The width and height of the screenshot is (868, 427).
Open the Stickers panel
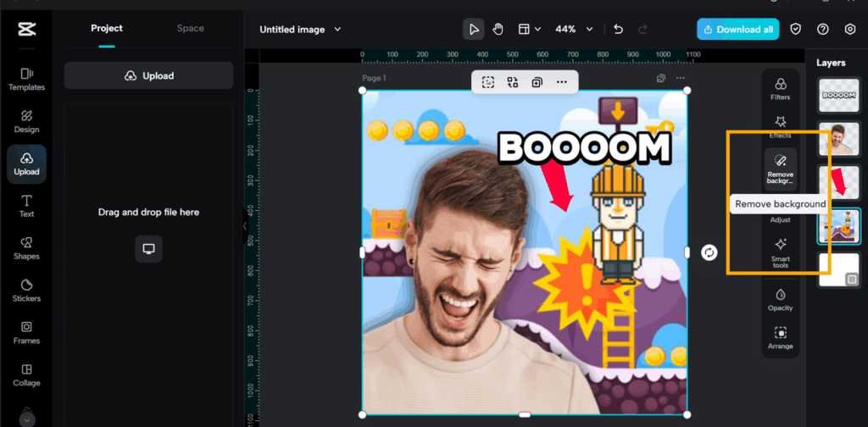coord(26,291)
